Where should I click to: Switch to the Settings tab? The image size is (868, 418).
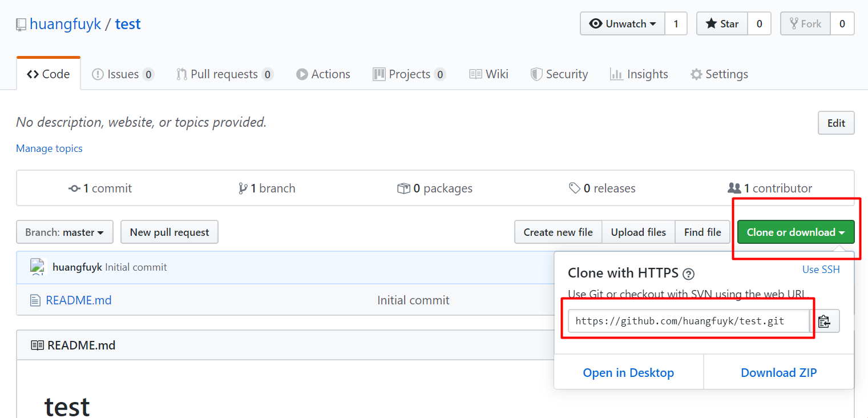[x=719, y=74]
